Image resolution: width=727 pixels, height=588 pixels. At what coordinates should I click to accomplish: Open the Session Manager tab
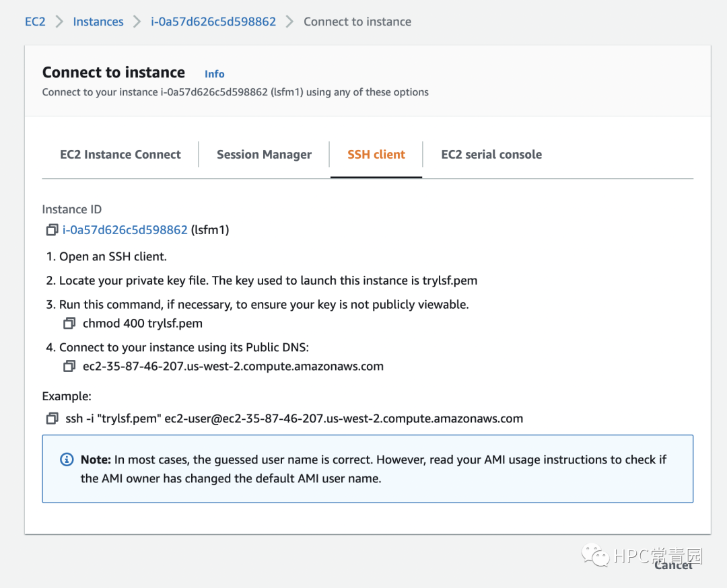(264, 155)
